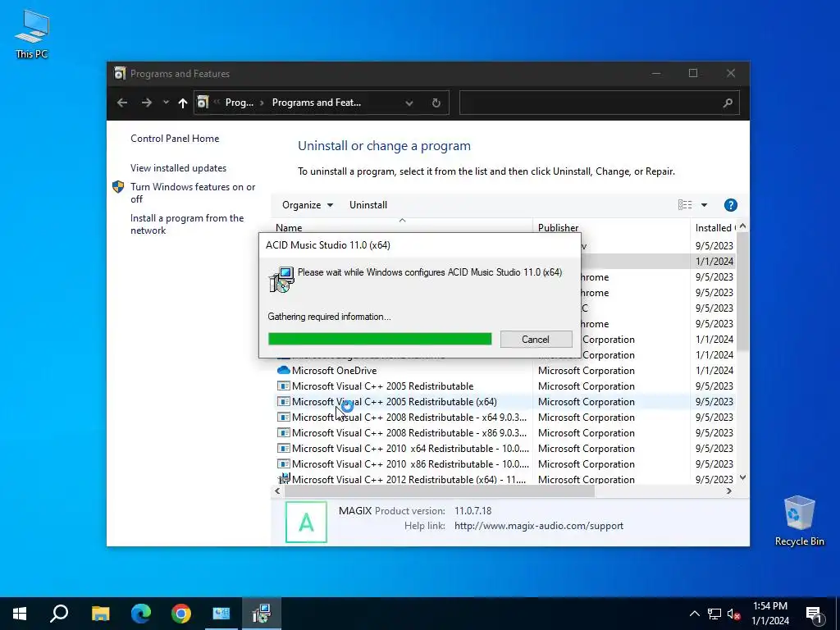Click the installer icon in the dialog

click(281, 279)
